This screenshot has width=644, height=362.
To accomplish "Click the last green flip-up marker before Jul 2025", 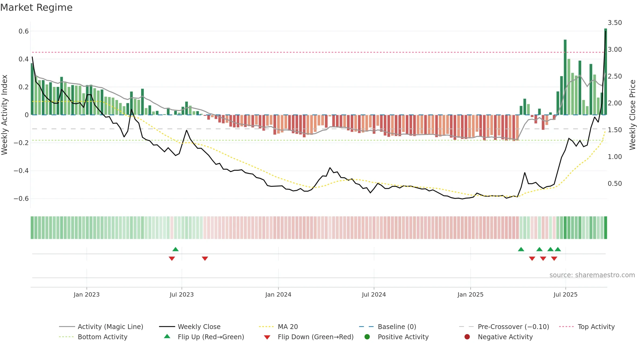I will click(558, 249).
